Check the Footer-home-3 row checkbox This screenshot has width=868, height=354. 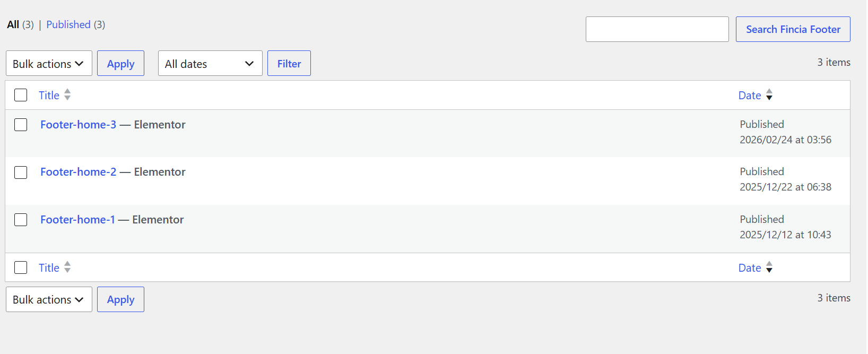click(21, 125)
